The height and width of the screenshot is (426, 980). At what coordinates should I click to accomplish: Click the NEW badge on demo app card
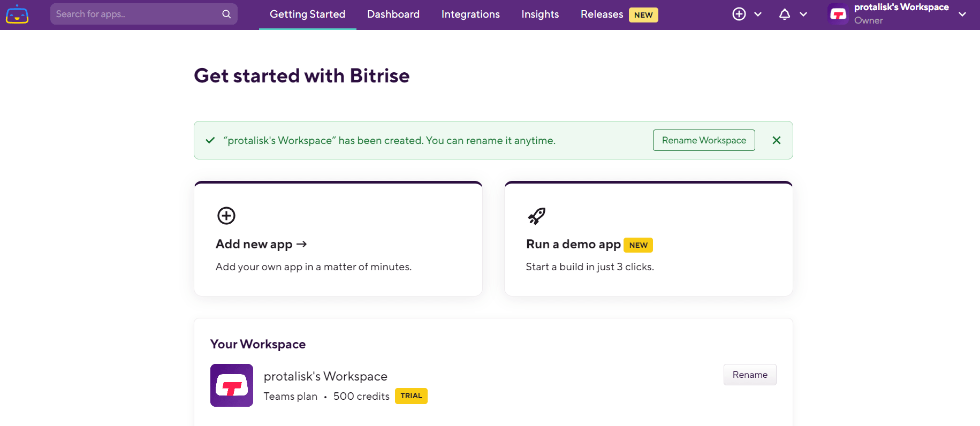click(638, 245)
